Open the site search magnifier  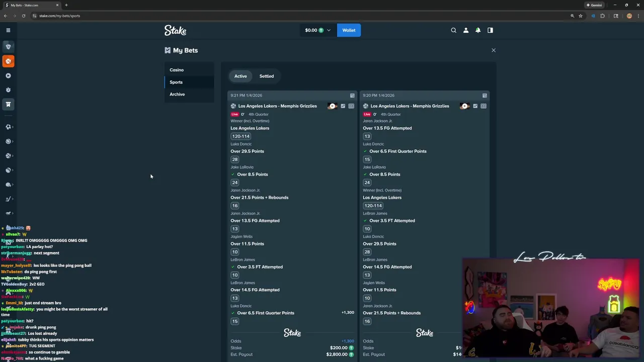tap(453, 30)
